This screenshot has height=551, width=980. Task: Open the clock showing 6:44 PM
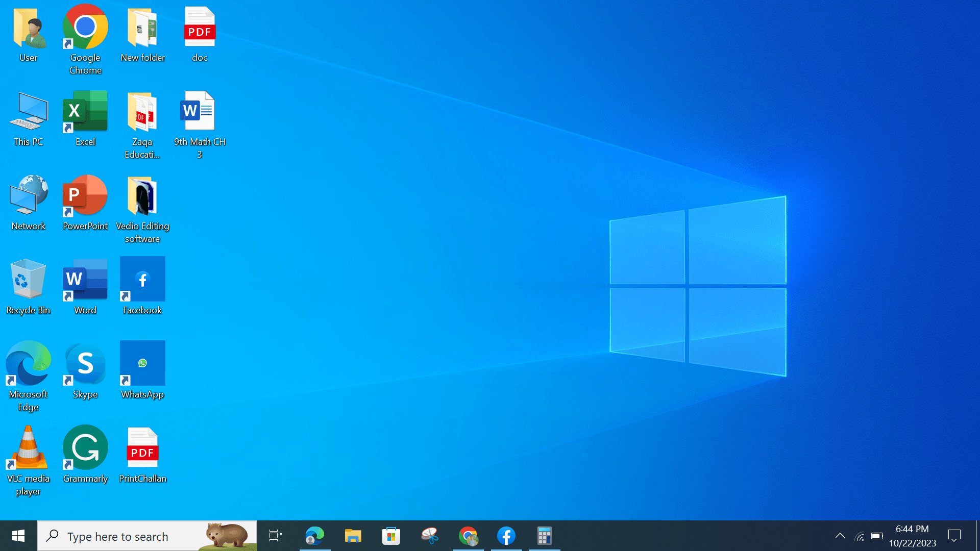pyautogui.click(x=913, y=536)
